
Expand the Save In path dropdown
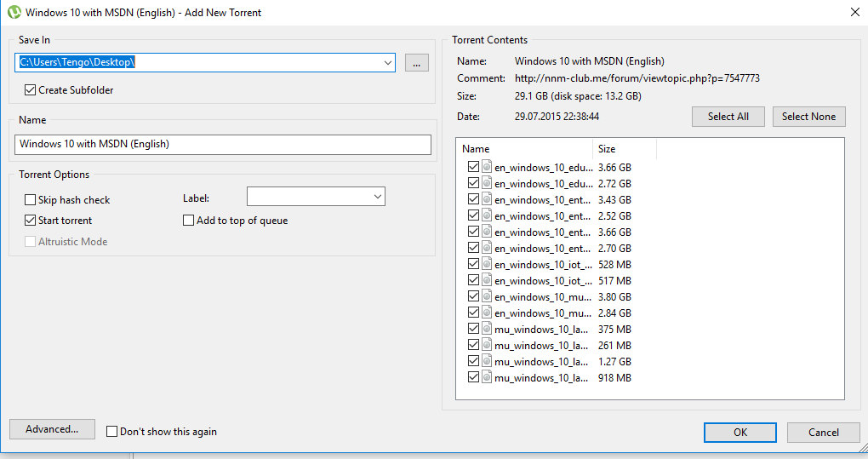point(388,63)
